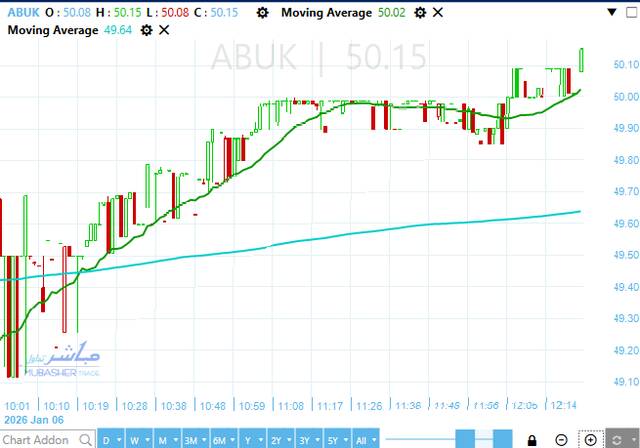Remove the Moving Average 49.64 indicator
The image size is (640, 448).
click(164, 30)
